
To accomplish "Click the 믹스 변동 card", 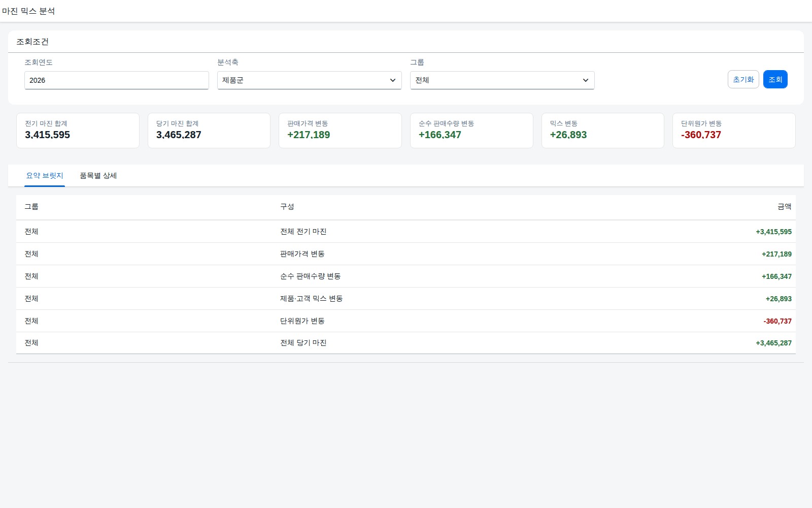I will point(603,131).
